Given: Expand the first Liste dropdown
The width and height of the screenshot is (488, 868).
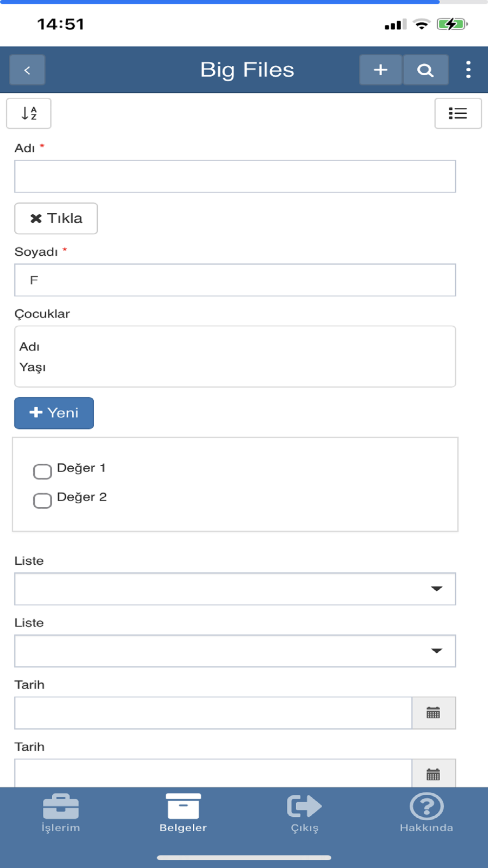Looking at the screenshot, I should coord(235,589).
